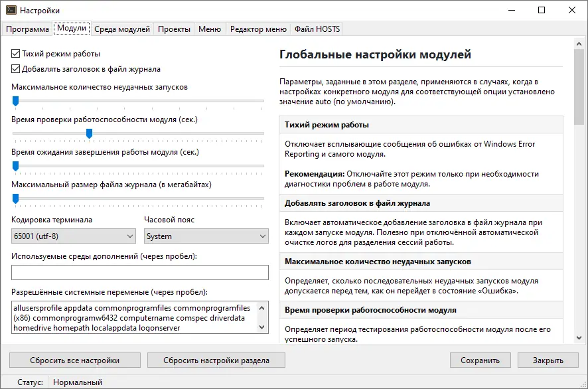Uncheck 'Добавлять заголовок в файл журнала'
The width and height of the screenshot is (588, 389).
click(16, 68)
